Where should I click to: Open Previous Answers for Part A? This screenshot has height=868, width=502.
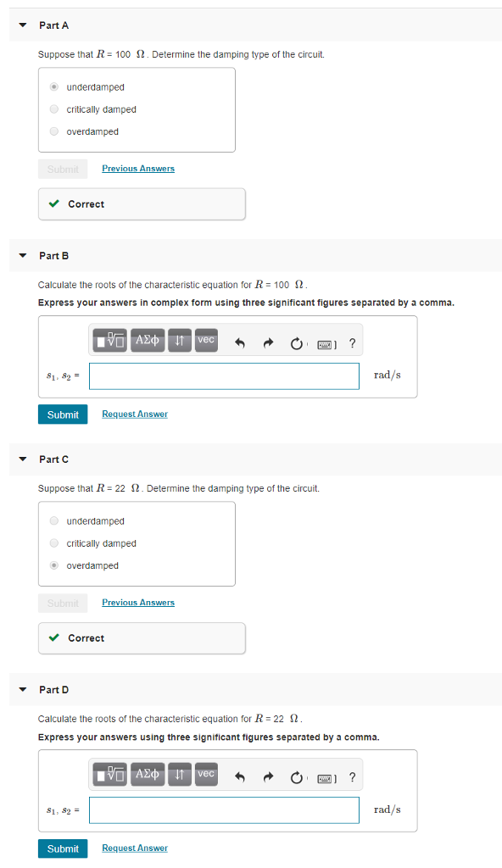pos(137,169)
